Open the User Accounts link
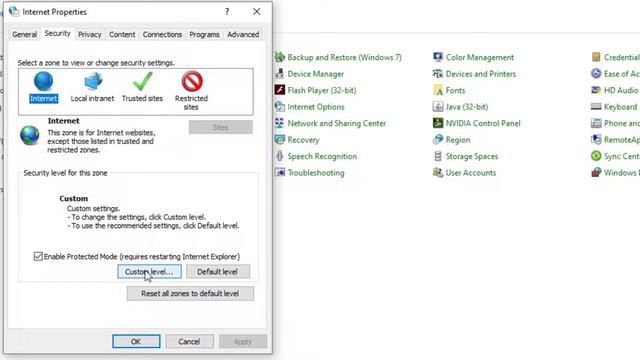640x360 pixels. click(471, 173)
